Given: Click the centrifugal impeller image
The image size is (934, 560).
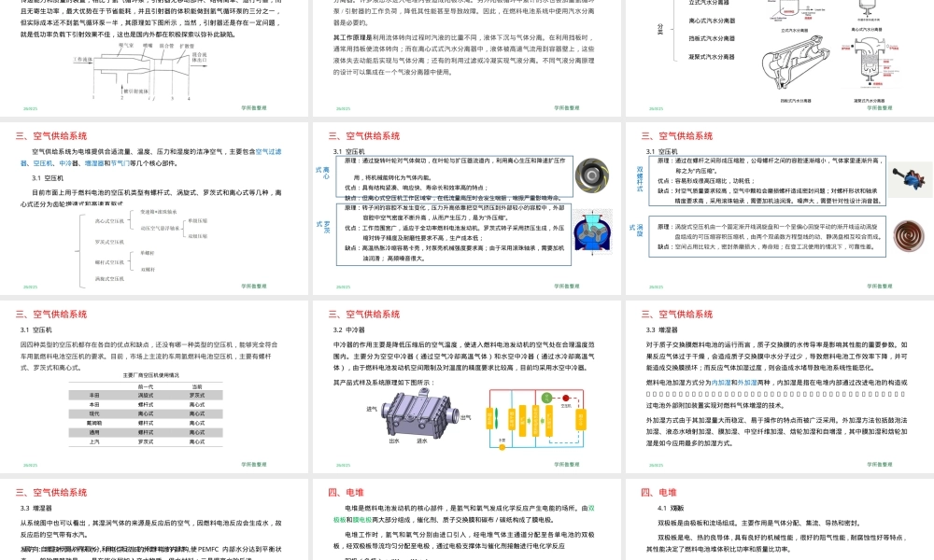Looking at the screenshot, I should tap(591, 175).
